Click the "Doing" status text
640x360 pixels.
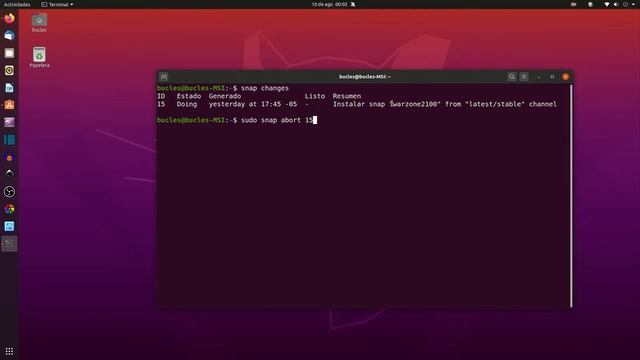click(187, 104)
